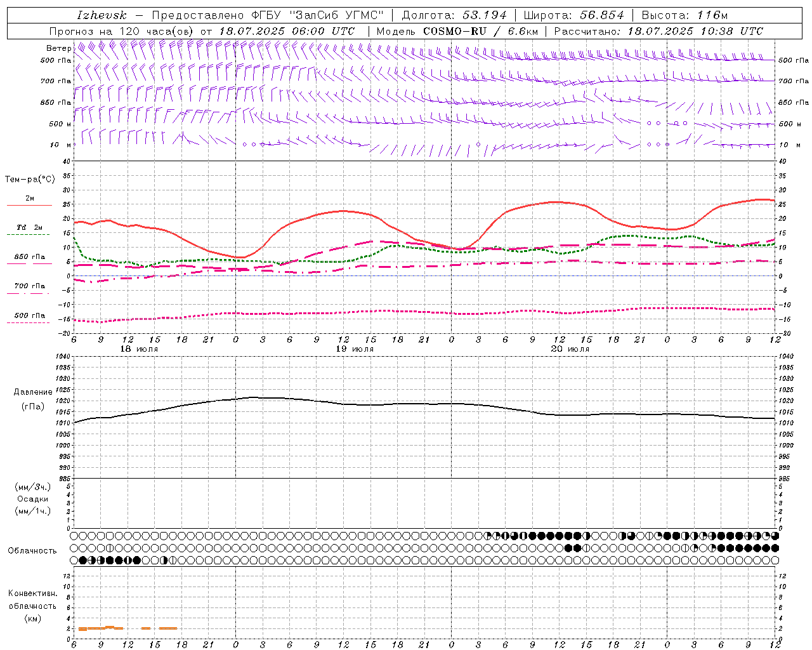Click the "Td 2м" dew point legend entry
This screenshot has height=650, width=812.
30,227
